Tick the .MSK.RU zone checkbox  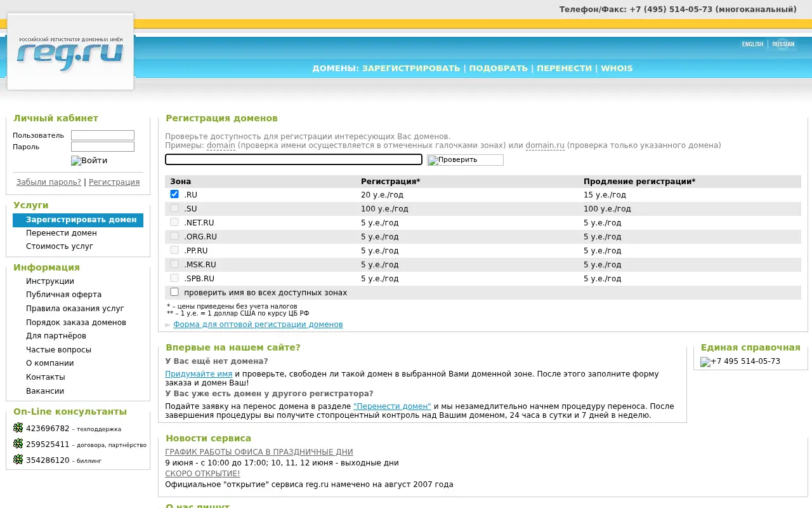(174, 264)
